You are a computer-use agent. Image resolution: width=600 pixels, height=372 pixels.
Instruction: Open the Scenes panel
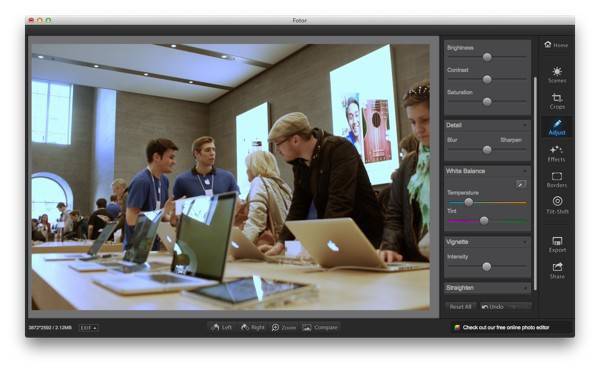click(x=557, y=75)
